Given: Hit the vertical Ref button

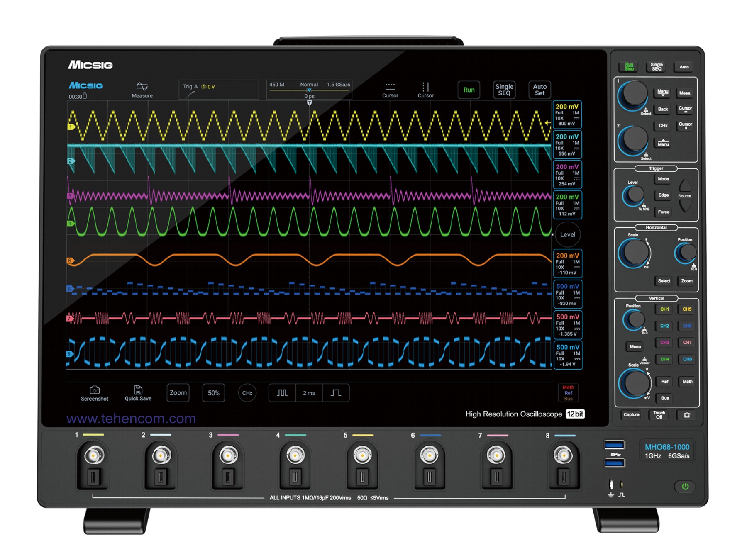Looking at the screenshot, I should point(664,381).
